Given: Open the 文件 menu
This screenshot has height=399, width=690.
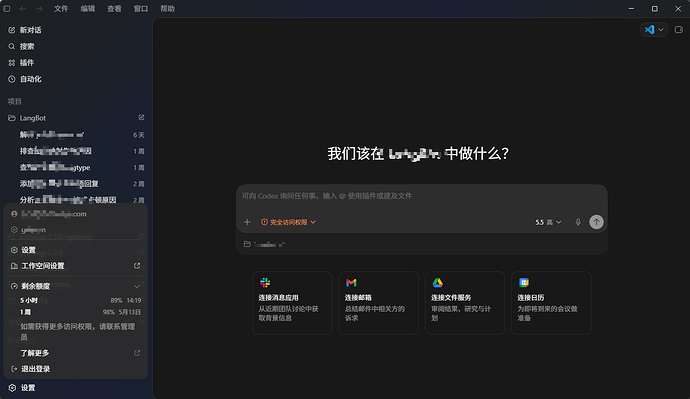Looking at the screenshot, I should click(x=61, y=8).
